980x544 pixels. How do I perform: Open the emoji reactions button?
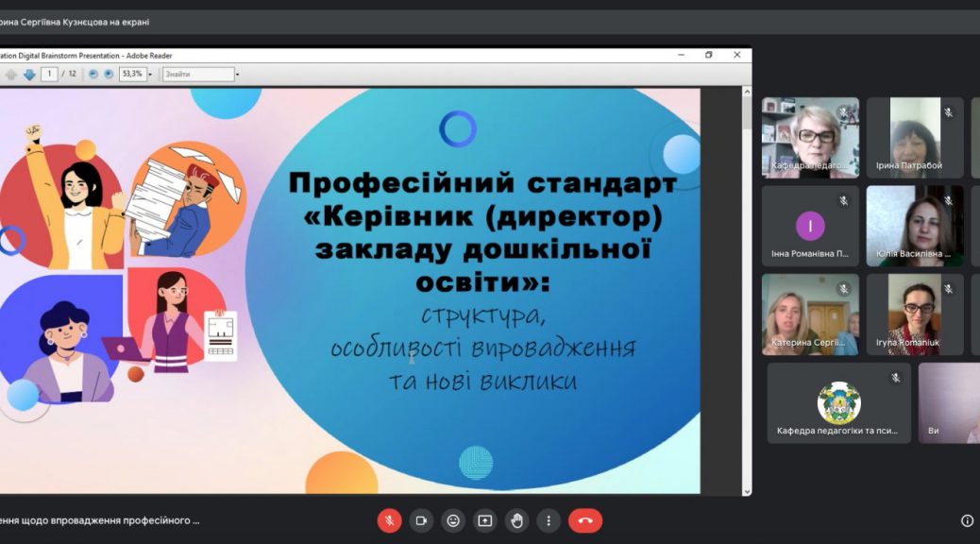[453, 520]
